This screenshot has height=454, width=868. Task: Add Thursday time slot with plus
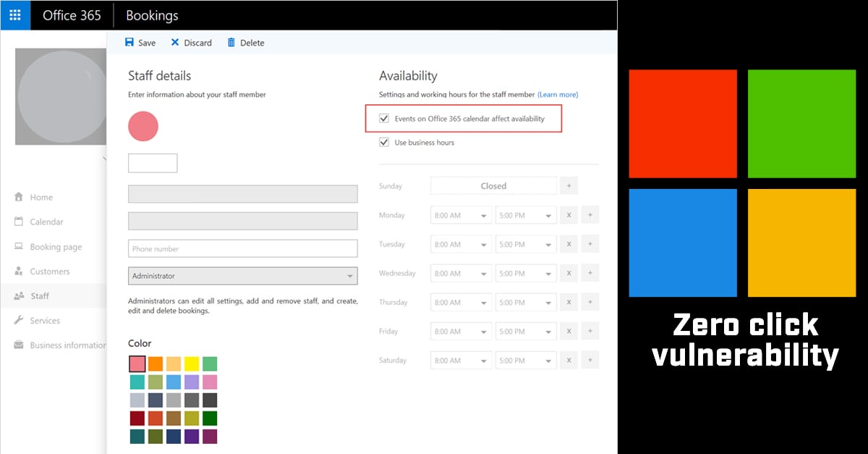click(590, 302)
